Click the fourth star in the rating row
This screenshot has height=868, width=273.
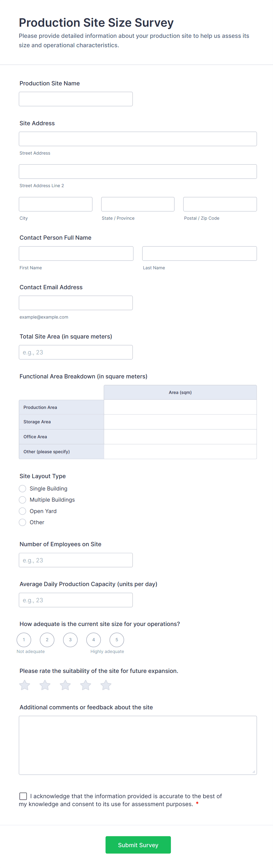tap(85, 685)
